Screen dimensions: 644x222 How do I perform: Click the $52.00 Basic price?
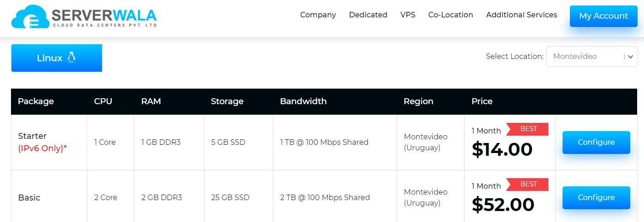(503, 205)
